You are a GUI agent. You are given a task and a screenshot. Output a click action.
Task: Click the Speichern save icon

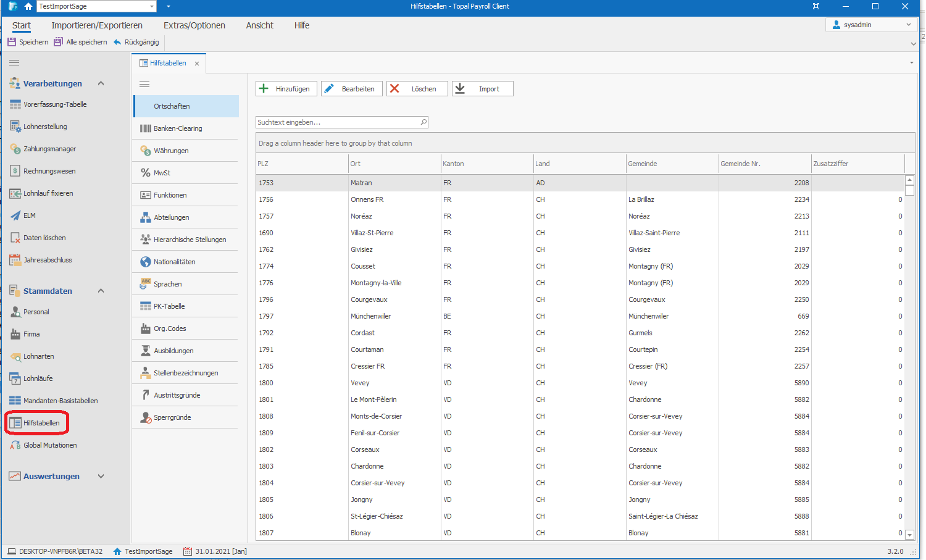[x=12, y=42]
